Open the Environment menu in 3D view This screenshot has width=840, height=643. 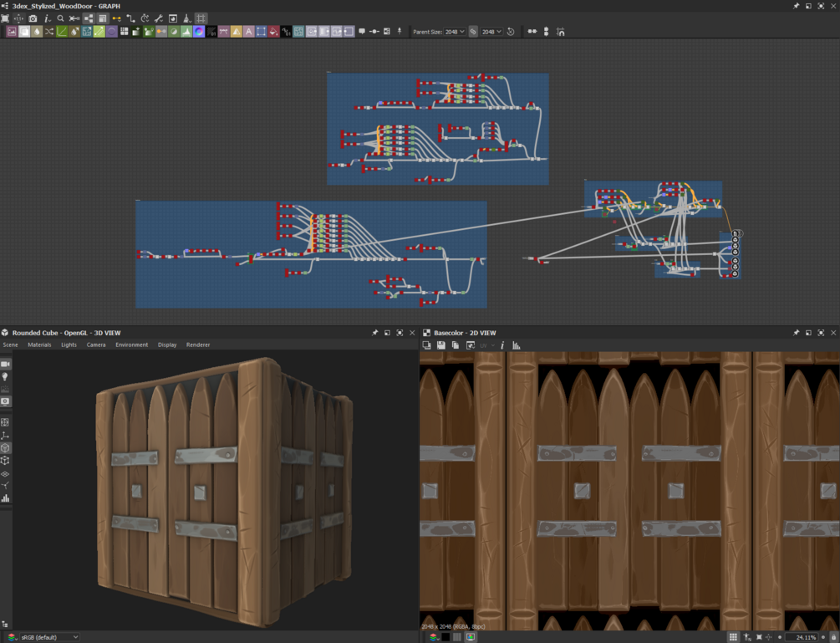click(131, 344)
